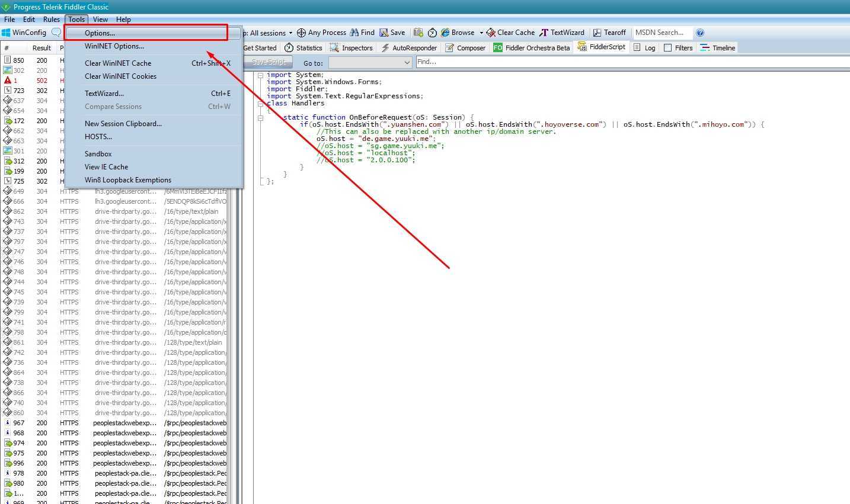Click Clear Cache in the toolbar
Screen dimensions: 850x504
tap(510, 33)
